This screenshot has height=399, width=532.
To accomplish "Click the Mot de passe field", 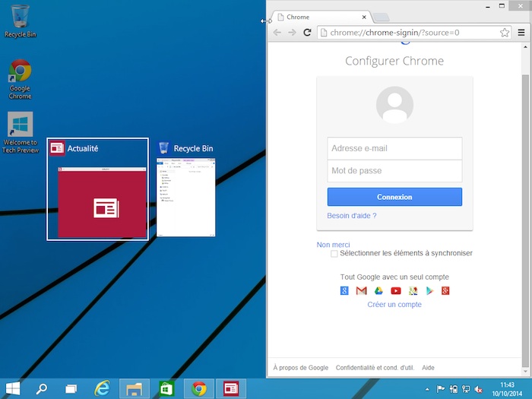I will click(x=394, y=171).
